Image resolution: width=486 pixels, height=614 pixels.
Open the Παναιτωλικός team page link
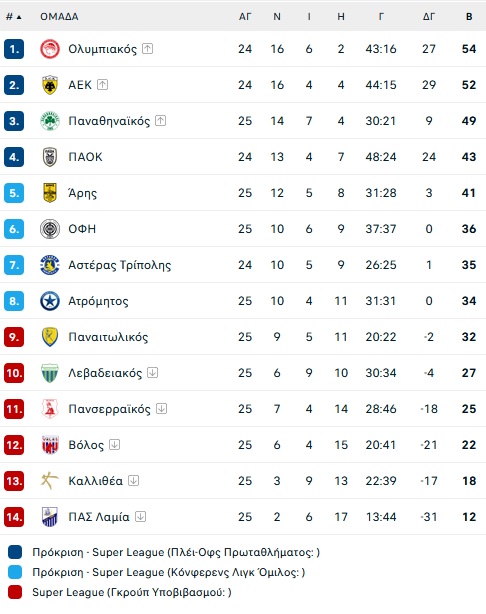click(108, 337)
